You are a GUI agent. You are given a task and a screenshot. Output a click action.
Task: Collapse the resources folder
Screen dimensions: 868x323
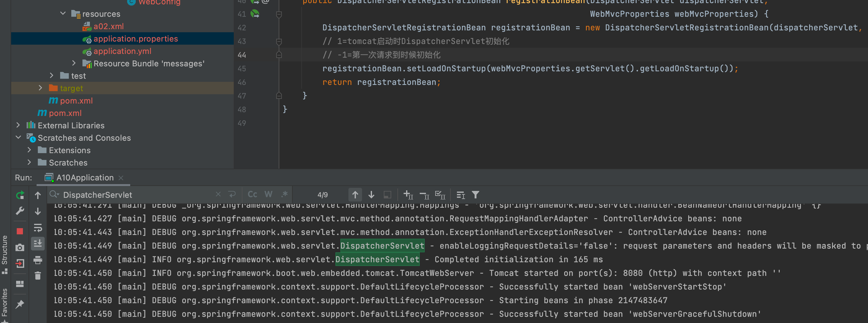click(62, 13)
